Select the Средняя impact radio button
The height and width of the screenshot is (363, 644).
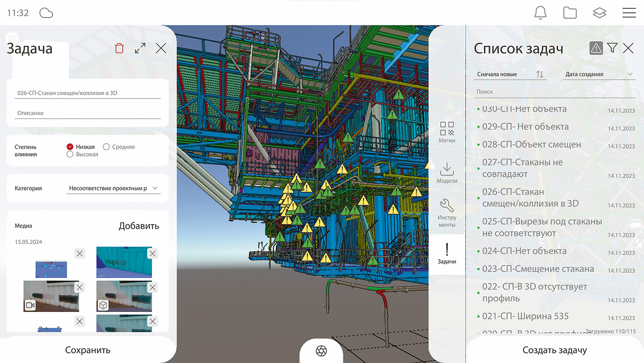coord(106,147)
